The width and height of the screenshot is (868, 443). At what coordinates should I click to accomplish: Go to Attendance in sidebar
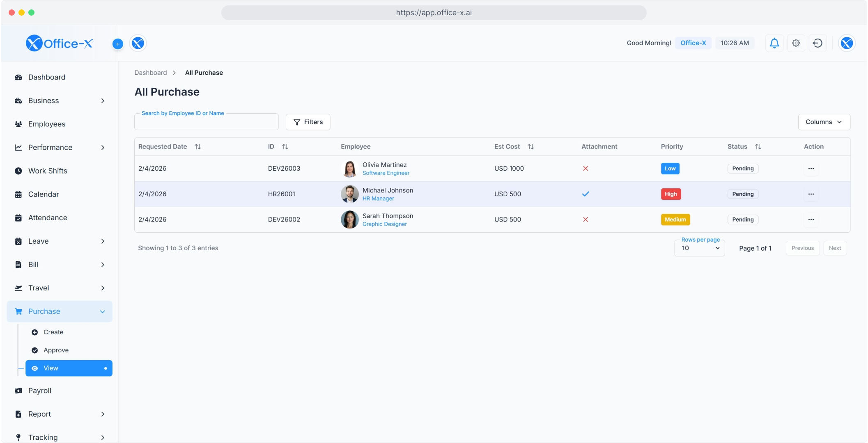click(x=48, y=218)
